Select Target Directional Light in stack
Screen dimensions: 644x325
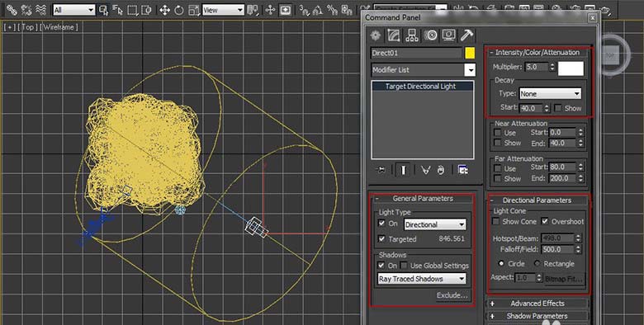[422, 86]
